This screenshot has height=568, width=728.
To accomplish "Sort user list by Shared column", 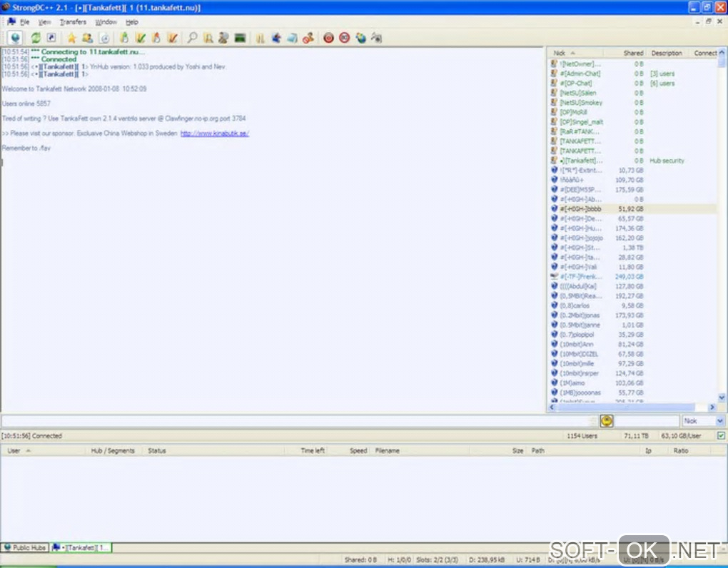I will tap(624, 53).
